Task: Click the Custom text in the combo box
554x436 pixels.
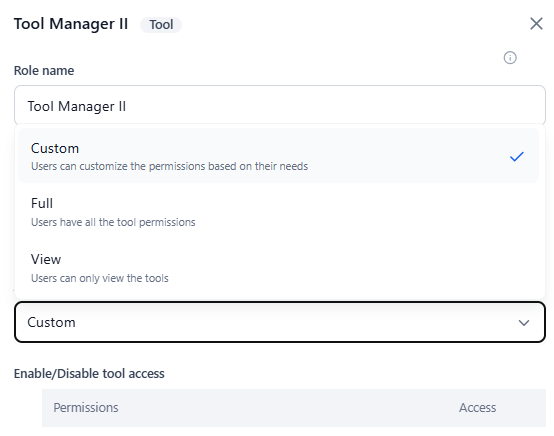Action: [51, 322]
